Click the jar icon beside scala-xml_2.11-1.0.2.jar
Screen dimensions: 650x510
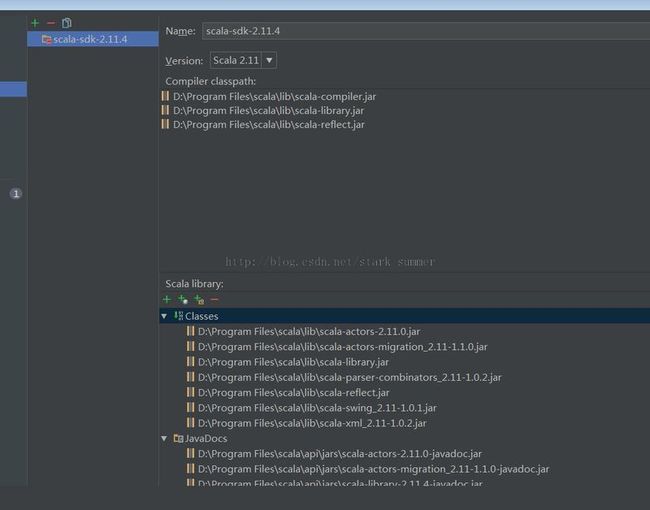(x=191, y=423)
